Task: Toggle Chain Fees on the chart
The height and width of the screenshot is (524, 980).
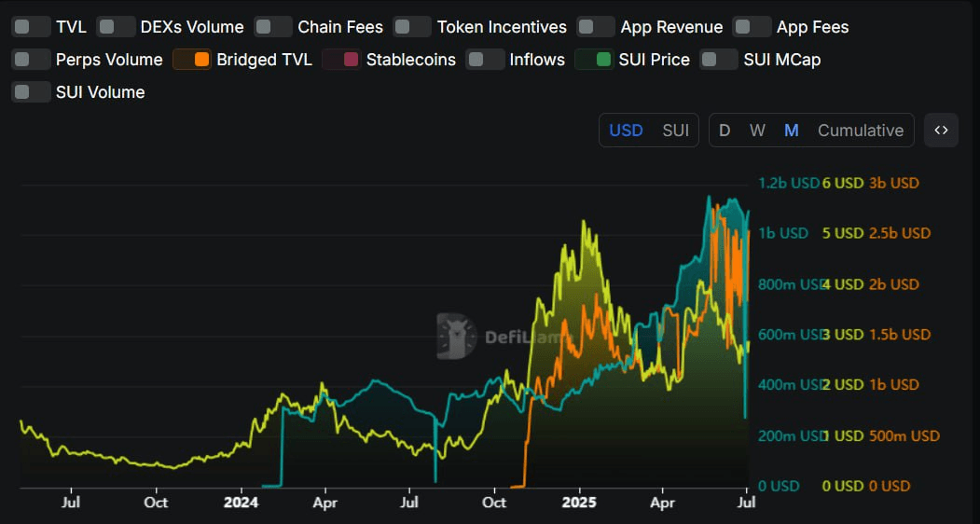Action: tap(273, 27)
